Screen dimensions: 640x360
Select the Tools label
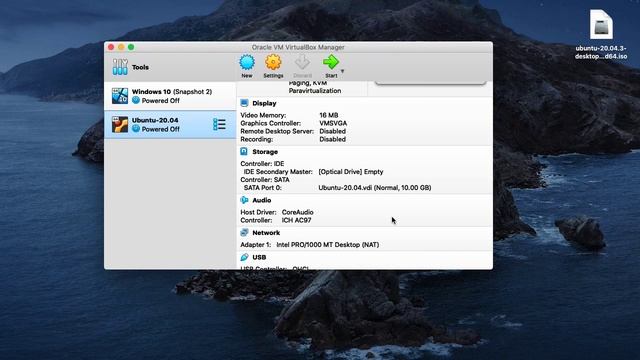click(140, 67)
